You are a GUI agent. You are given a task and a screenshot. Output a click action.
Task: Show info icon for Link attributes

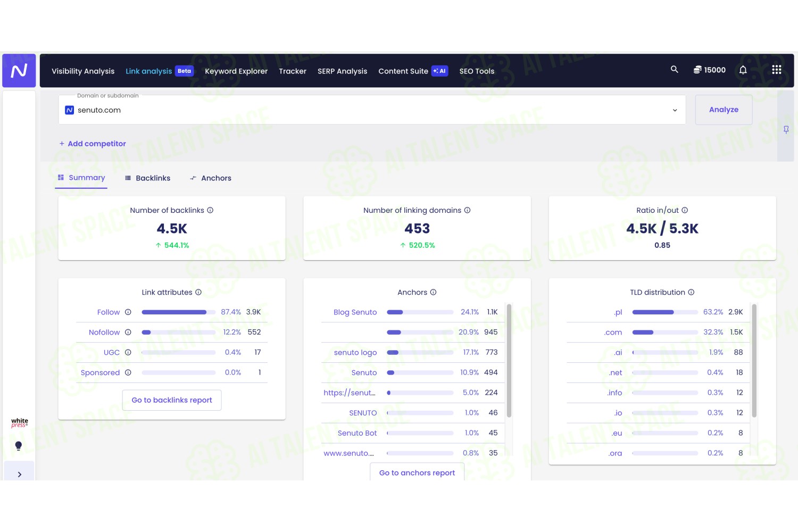(x=198, y=292)
